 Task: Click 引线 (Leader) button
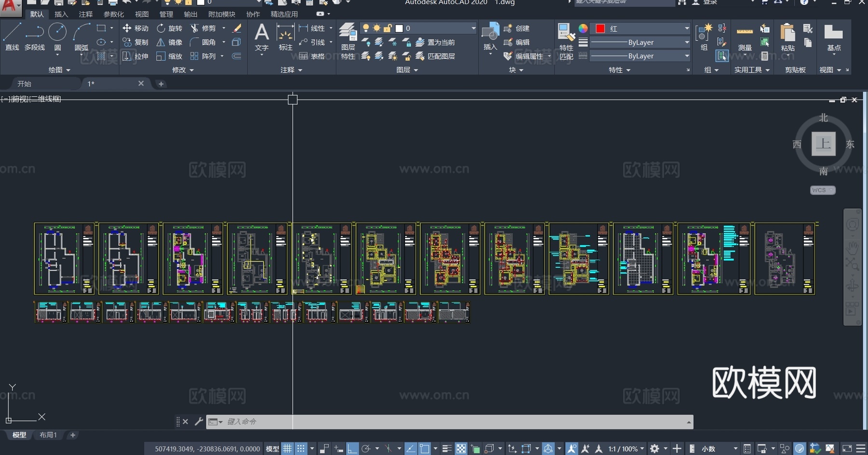pos(312,42)
